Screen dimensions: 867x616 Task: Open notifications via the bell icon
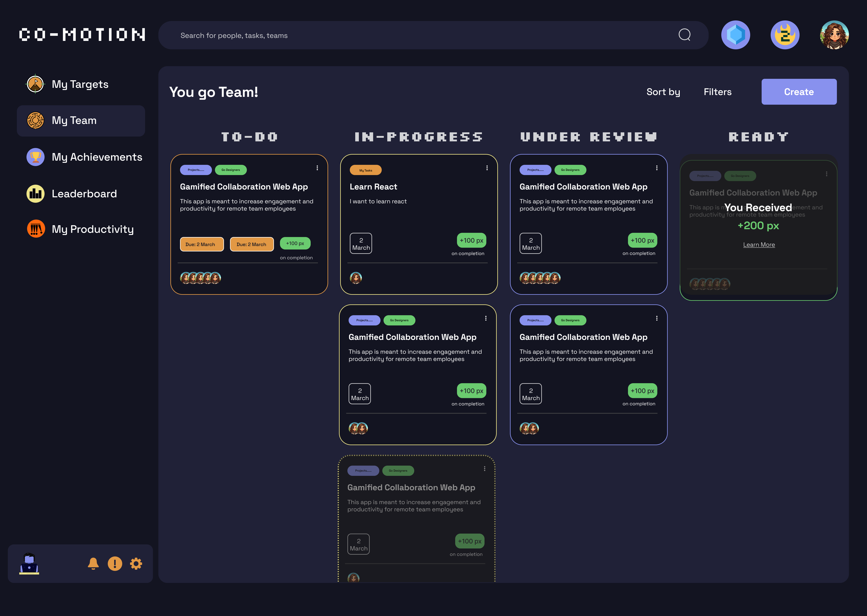(x=93, y=564)
